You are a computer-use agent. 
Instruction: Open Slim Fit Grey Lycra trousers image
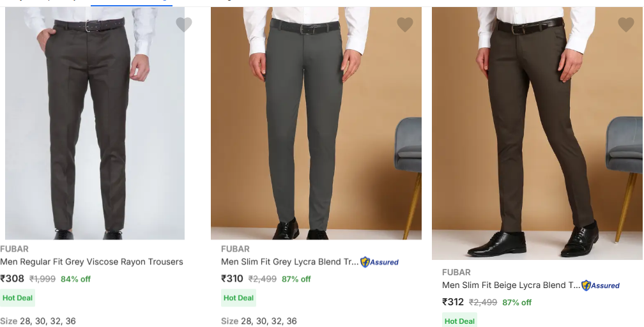pyautogui.click(x=316, y=123)
